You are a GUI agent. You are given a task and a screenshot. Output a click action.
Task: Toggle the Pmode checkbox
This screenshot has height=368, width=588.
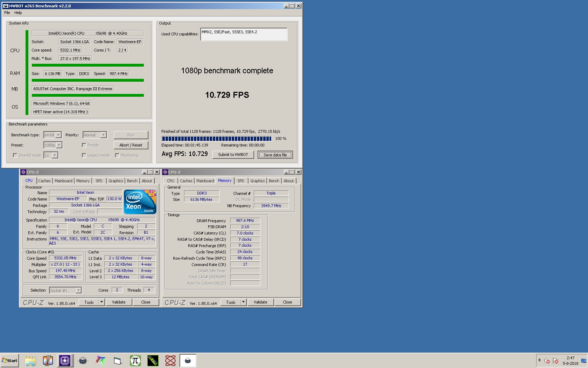tap(84, 145)
